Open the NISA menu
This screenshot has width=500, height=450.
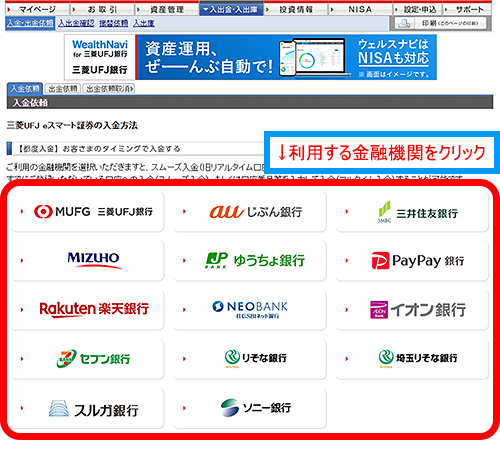coord(360,9)
